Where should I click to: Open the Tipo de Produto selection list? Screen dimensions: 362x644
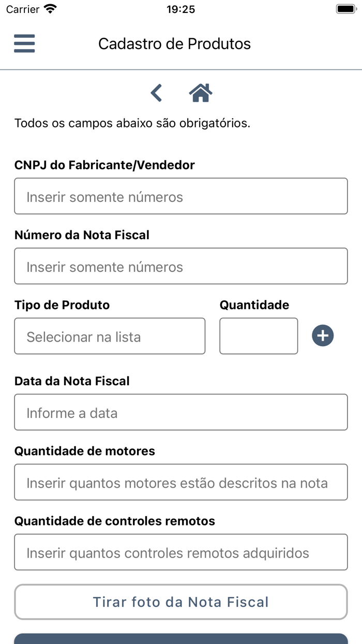[x=110, y=336]
